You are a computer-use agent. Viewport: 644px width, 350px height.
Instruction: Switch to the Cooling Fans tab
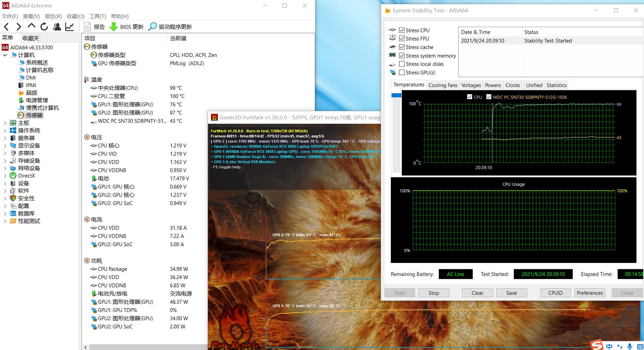442,85
